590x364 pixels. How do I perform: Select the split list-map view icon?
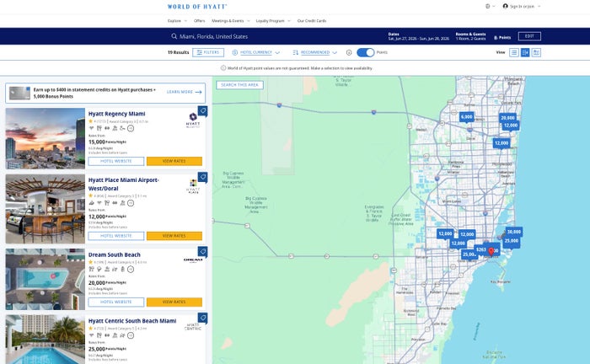pyautogui.click(x=525, y=52)
